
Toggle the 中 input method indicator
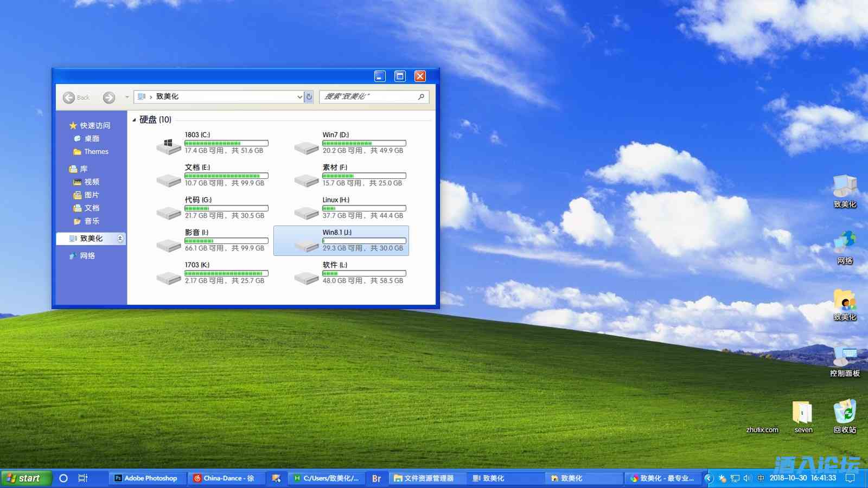coord(759,478)
